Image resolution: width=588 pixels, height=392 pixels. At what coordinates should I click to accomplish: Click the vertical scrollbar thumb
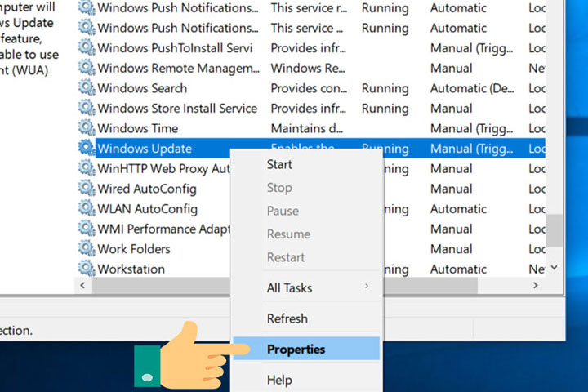pyautogui.click(x=555, y=230)
